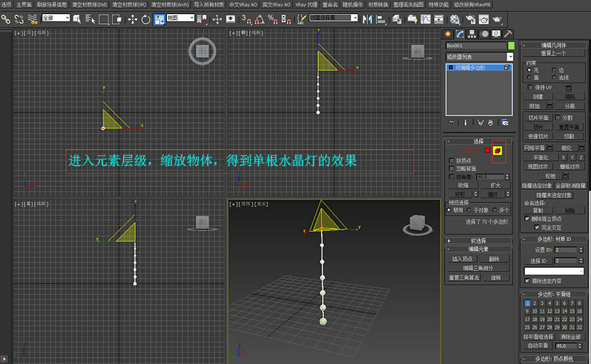Screen dimensions: 591x364
Task: Collapse the 编辑几何体 rollout
Action: (554, 45)
